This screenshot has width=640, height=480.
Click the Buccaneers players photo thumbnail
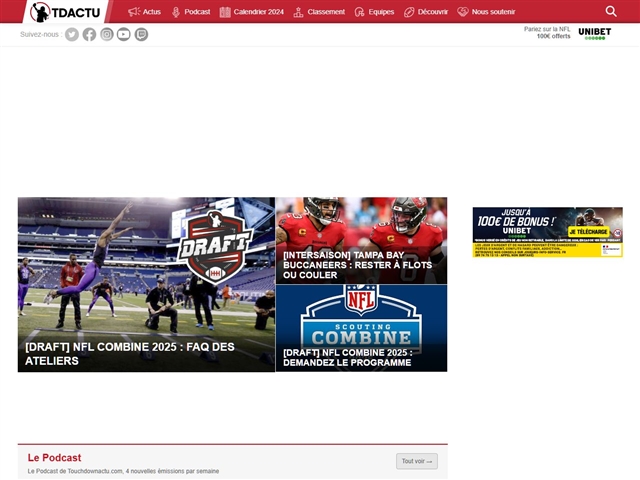[361, 240]
